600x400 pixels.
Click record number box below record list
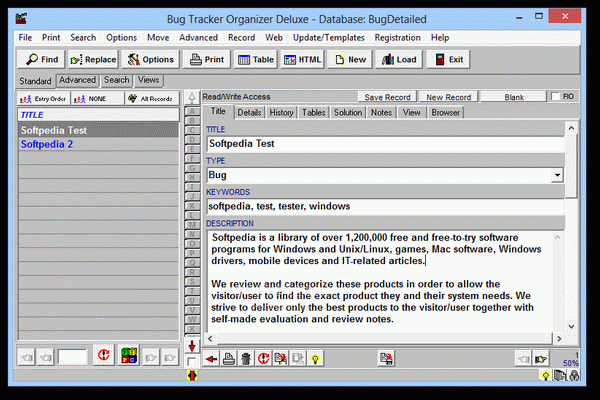(73, 357)
